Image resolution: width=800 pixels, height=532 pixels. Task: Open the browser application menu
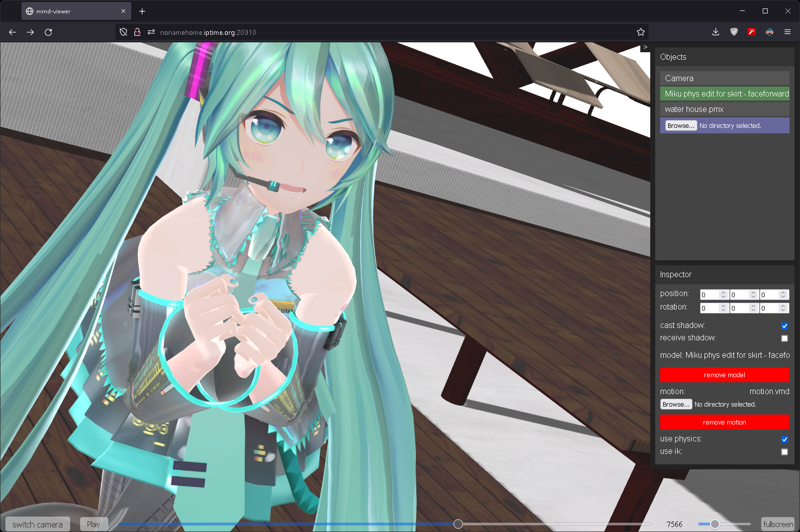pyautogui.click(x=788, y=32)
